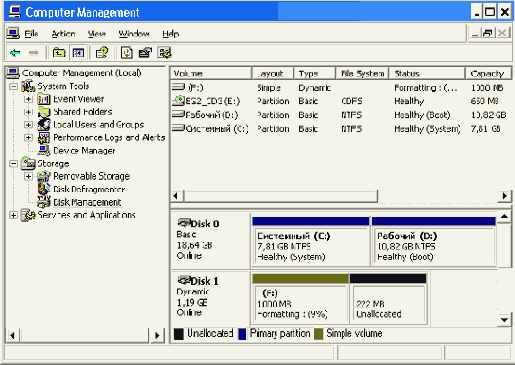
Task: Click the tree pane scroll right arrow
Action: [157, 335]
